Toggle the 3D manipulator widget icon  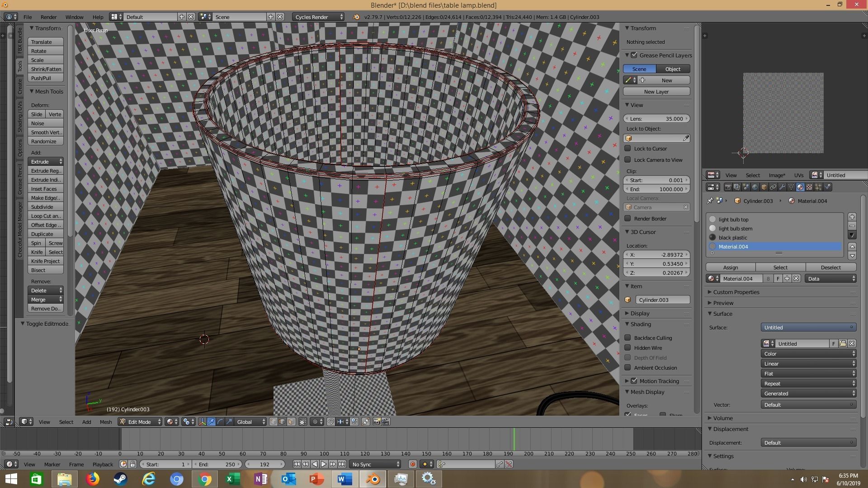click(202, 422)
